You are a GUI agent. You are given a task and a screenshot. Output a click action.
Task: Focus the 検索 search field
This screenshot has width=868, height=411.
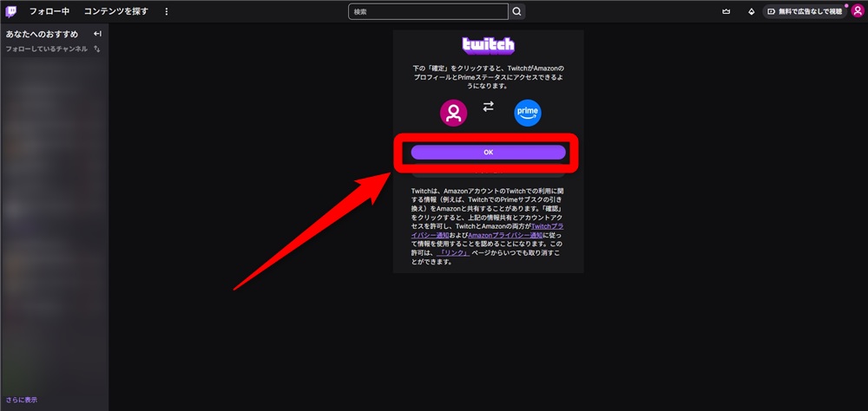click(428, 11)
